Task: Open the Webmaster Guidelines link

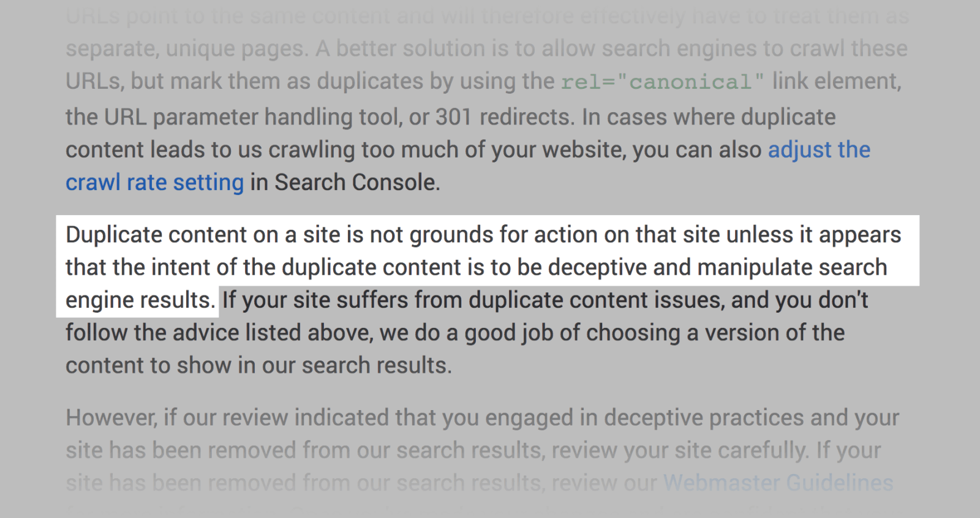Action: [x=778, y=483]
